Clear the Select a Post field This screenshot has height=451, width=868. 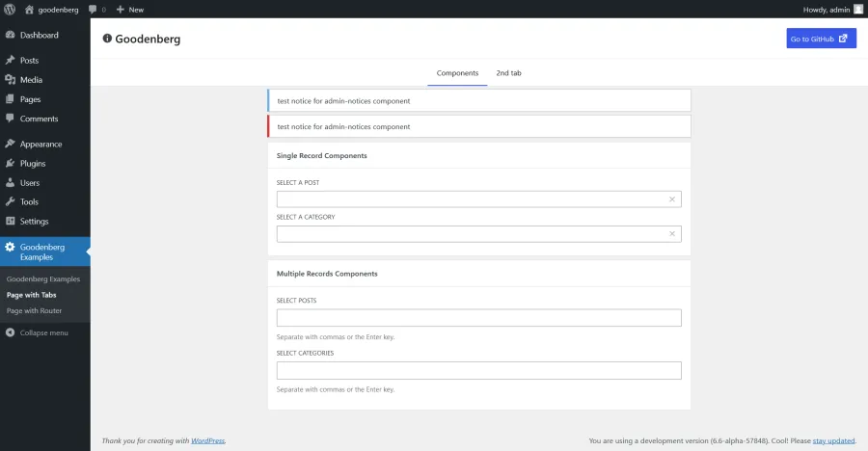[x=672, y=199]
